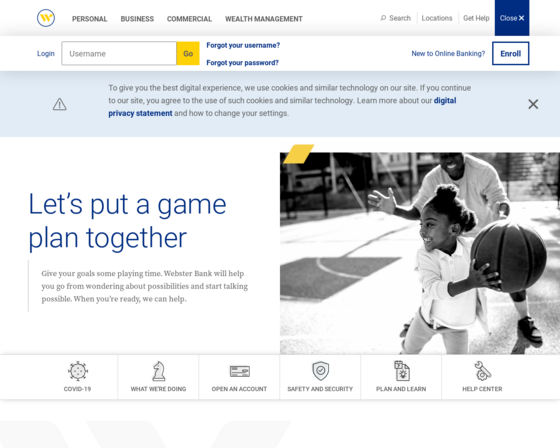Screen dimensions: 560x448
Task: Open the Personal menu
Action: [89, 19]
